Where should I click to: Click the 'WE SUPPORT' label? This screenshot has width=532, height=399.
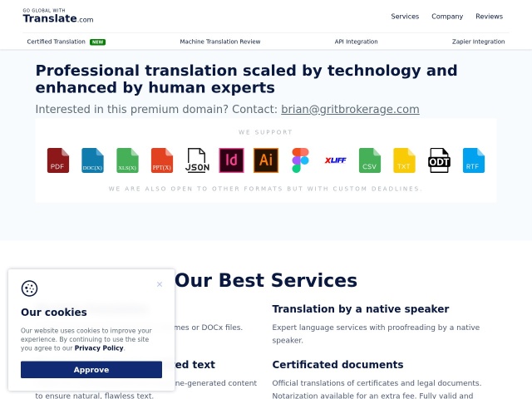coord(265,132)
